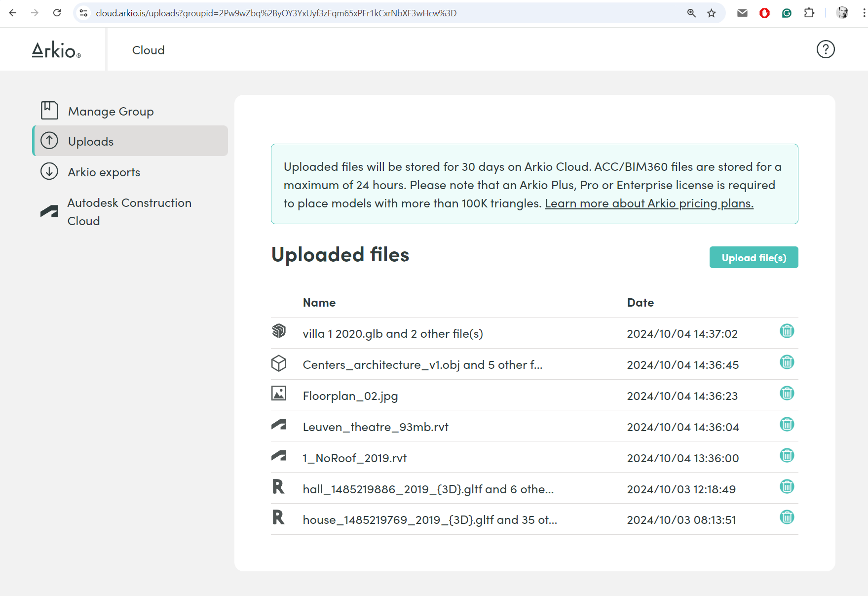Click the browser address bar URL
The image size is (868, 596).
(276, 13)
